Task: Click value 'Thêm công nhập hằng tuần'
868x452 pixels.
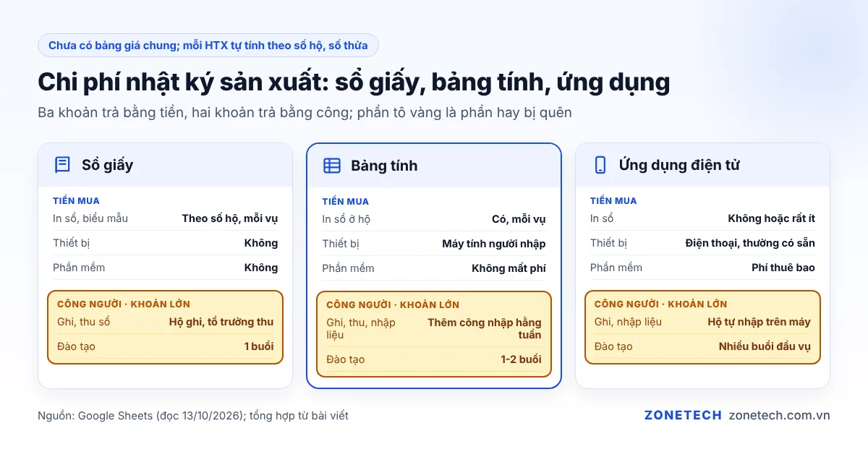Action: coord(485,328)
